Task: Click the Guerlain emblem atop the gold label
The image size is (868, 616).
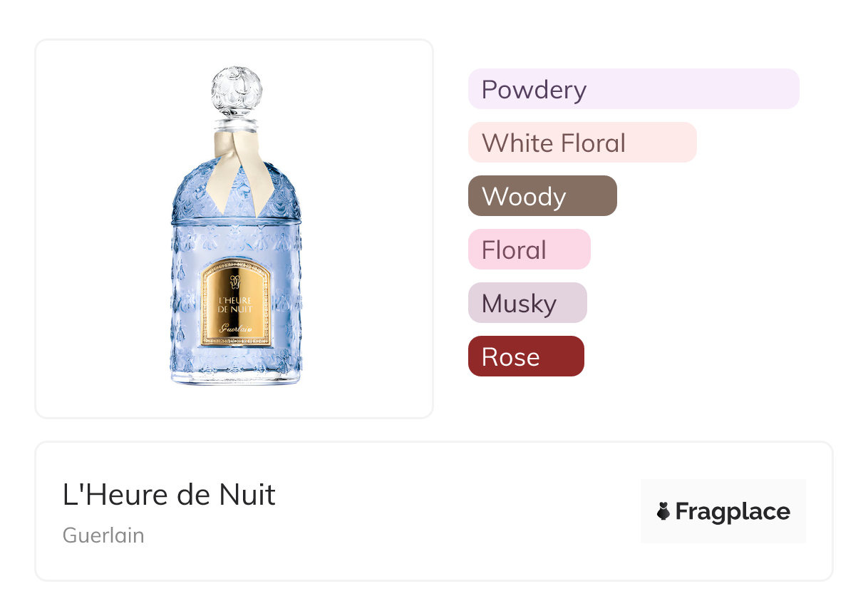Action: pyautogui.click(x=237, y=278)
